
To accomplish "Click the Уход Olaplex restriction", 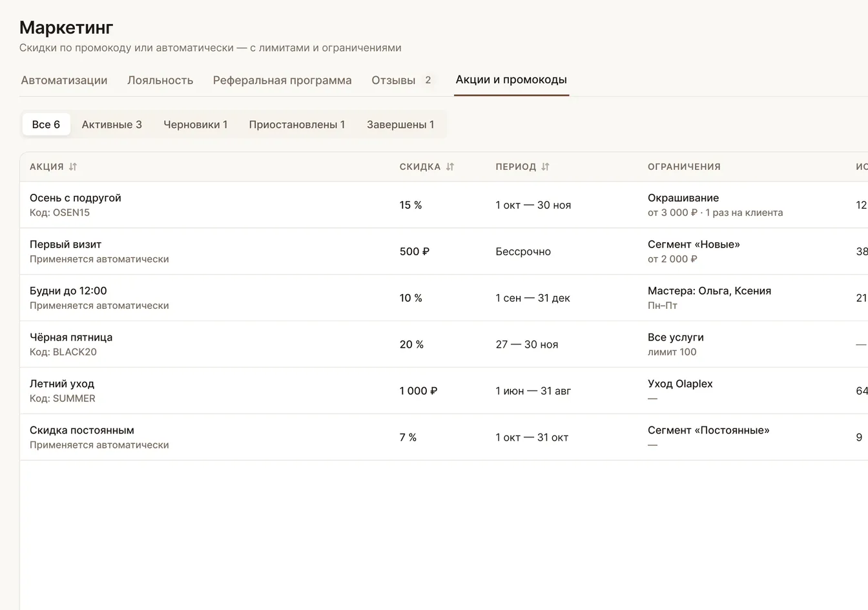I will point(680,384).
